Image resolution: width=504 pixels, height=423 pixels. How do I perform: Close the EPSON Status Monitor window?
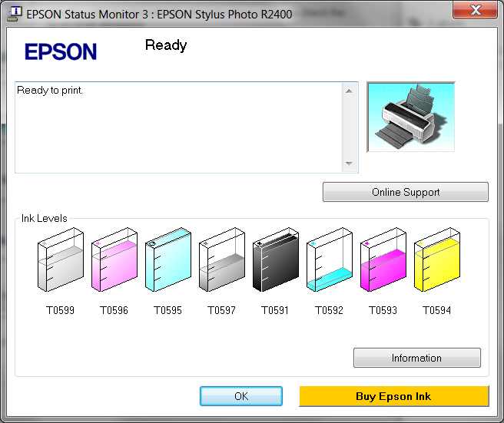(x=476, y=10)
